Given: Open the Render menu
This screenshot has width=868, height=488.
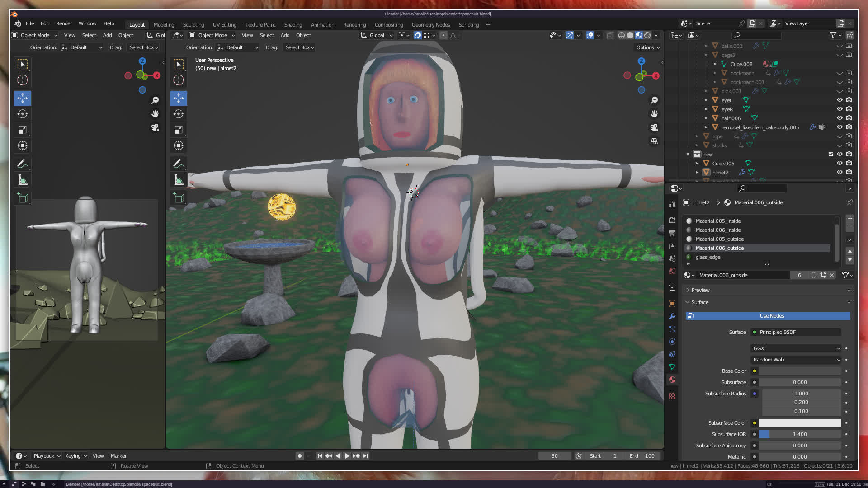Looking at the screenshot, I should click(x=64, y=23).
